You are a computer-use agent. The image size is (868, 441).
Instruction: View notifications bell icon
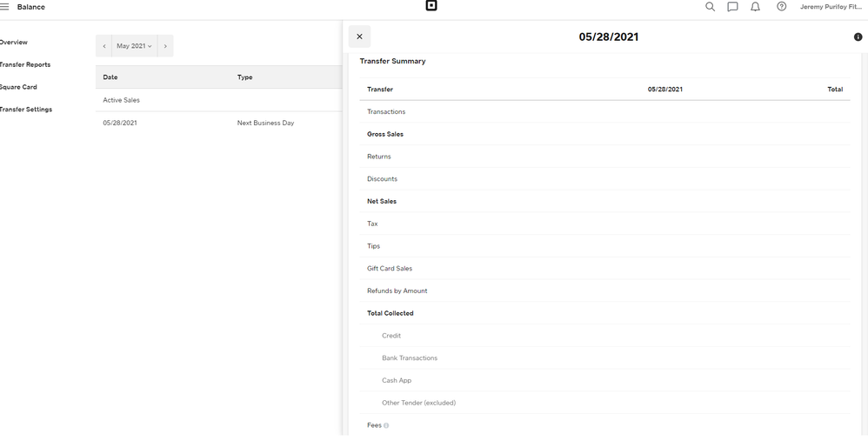(755, 7)
